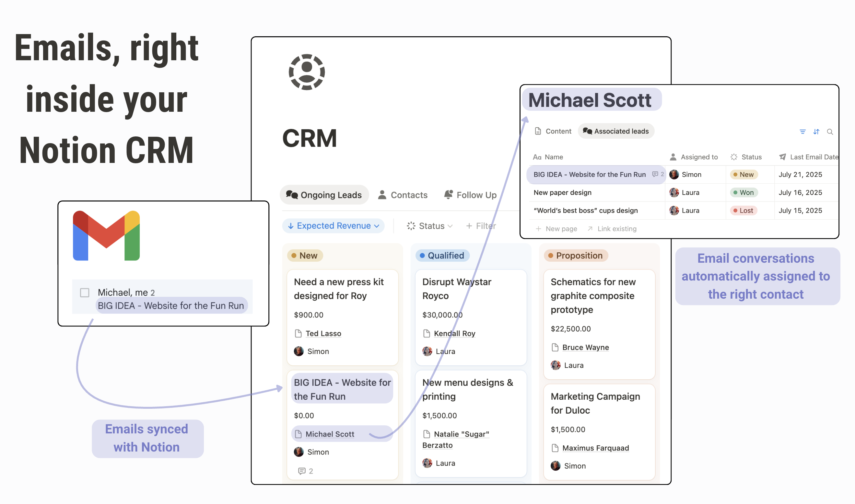This screenshot has height=504, width=855.
Task: Click the Lost status tag
Action: pos(743,211)
